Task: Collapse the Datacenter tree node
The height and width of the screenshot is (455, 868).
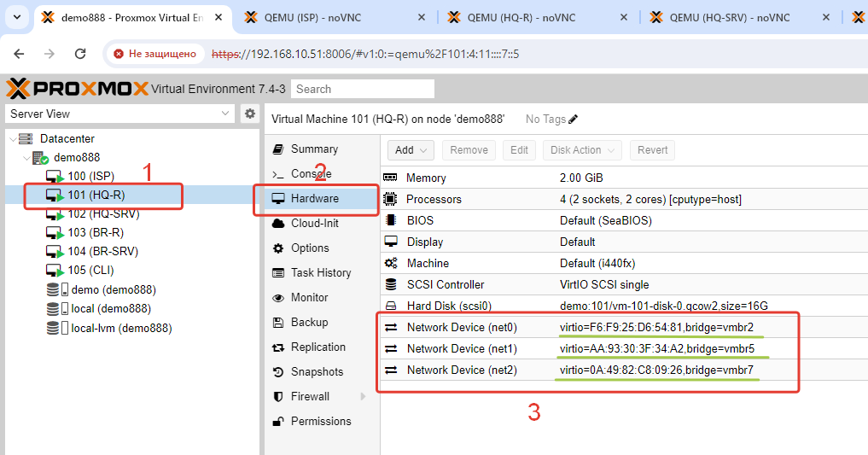Action: pyautogui.click(x=13, y=139)
